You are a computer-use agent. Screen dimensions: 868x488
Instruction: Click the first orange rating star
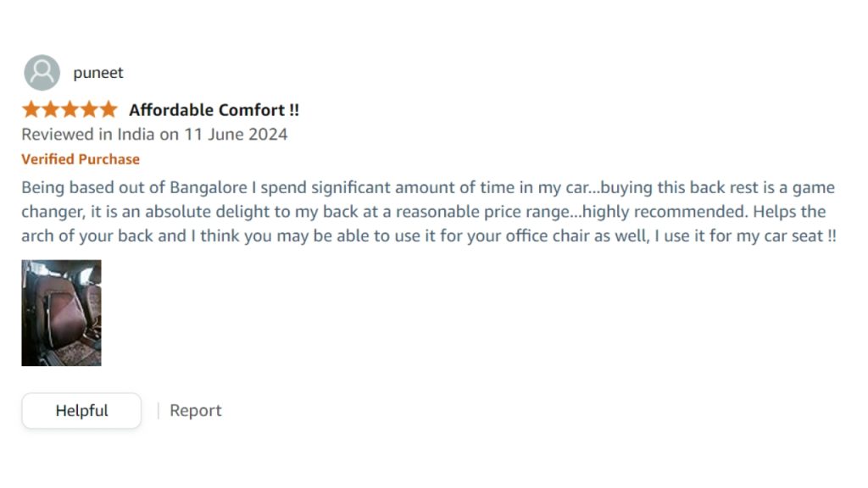[x=31, y=109]
